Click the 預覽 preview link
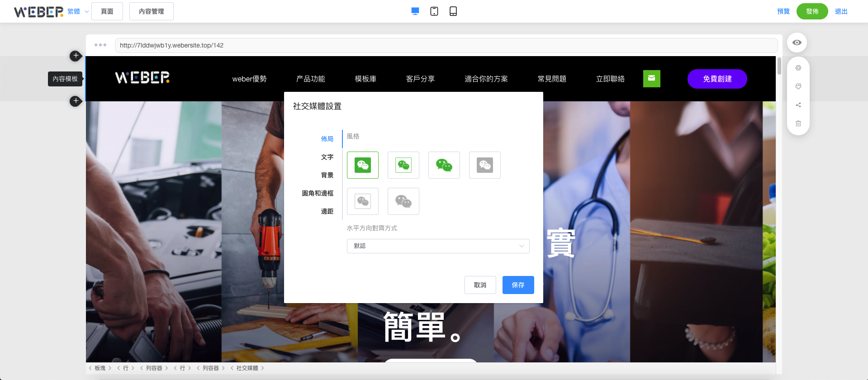The image size is (868, 380). (x=783, y=11)
